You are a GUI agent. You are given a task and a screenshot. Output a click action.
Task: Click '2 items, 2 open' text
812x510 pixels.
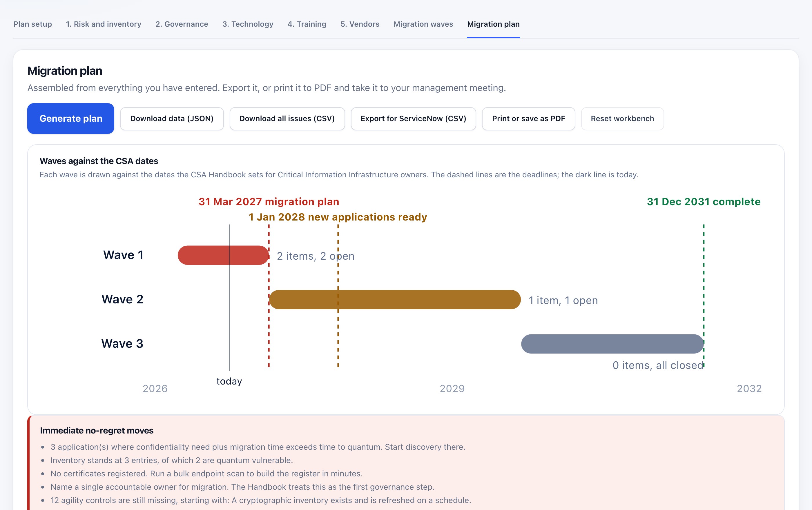coord(316,256)
